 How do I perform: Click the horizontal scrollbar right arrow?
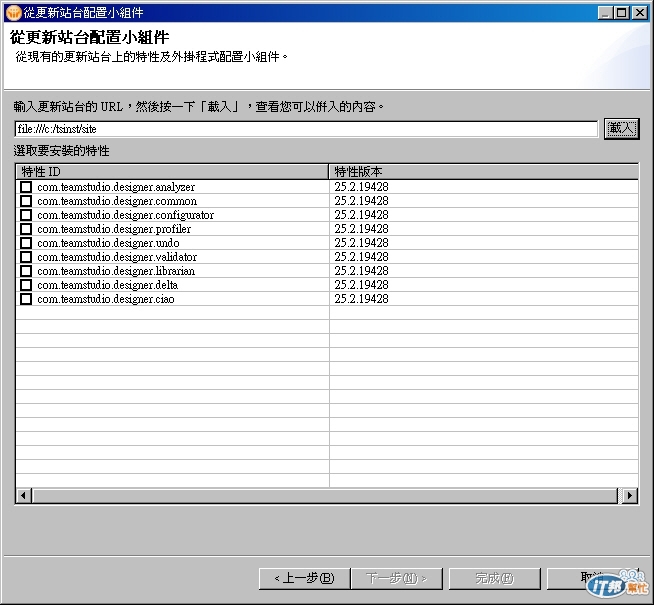(x=630, y=496)
